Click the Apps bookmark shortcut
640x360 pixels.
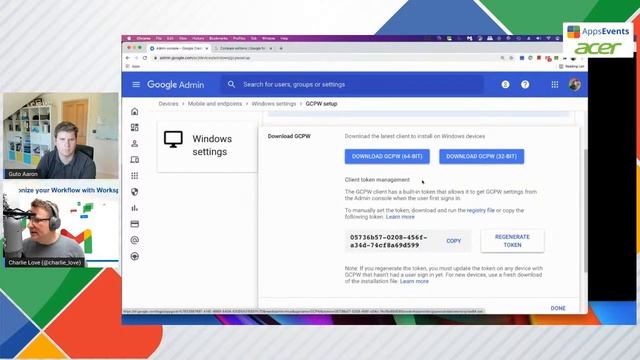(x=133, y=66)
